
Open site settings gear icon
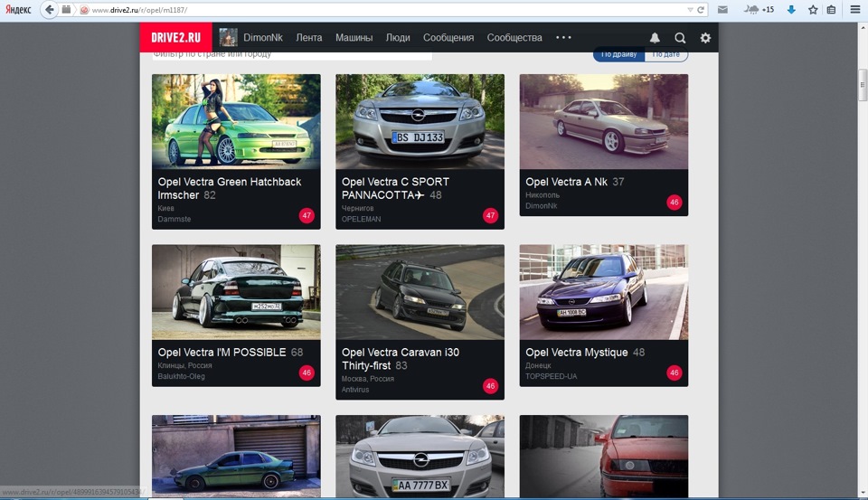click(705, 38)
